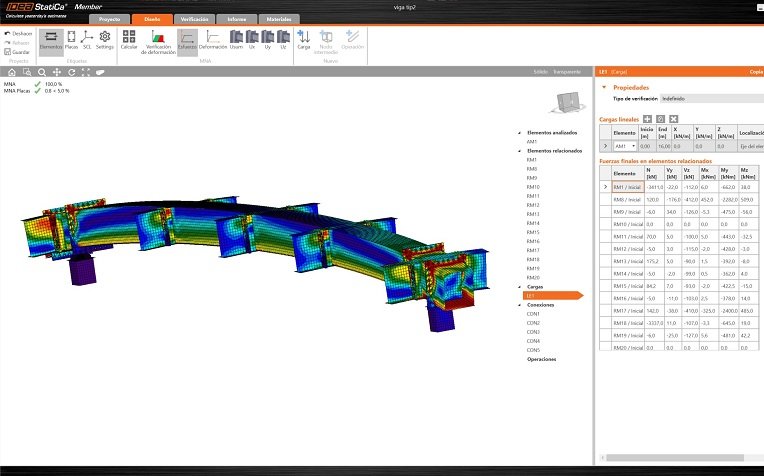Toggle the Placas labels button

(x=71, y=39)
